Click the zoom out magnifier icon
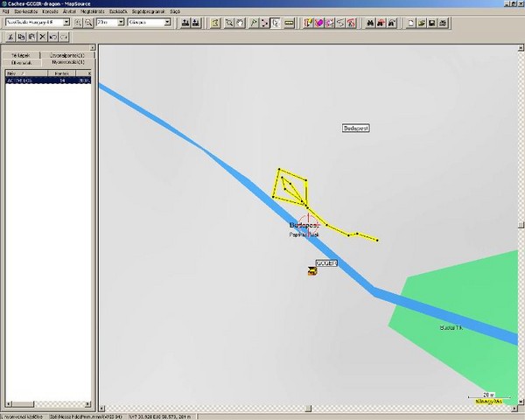 pyautogui.click(x=88, y=23)
